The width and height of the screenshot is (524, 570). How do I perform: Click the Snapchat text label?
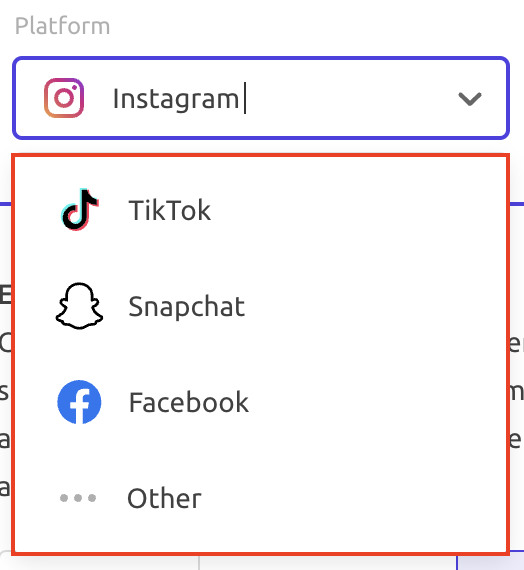click(x=187, y=306)
